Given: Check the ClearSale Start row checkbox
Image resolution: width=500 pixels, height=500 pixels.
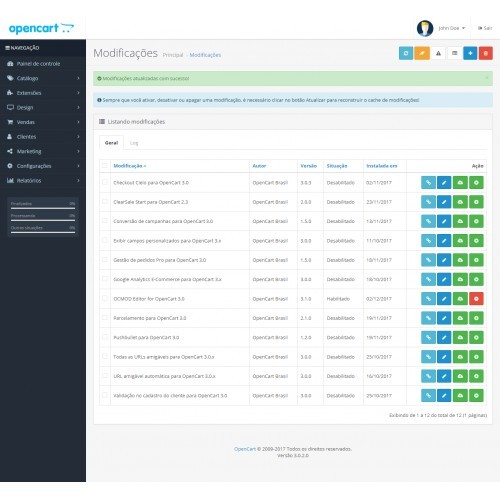Looking at the screenshot, I should [105, 202].
